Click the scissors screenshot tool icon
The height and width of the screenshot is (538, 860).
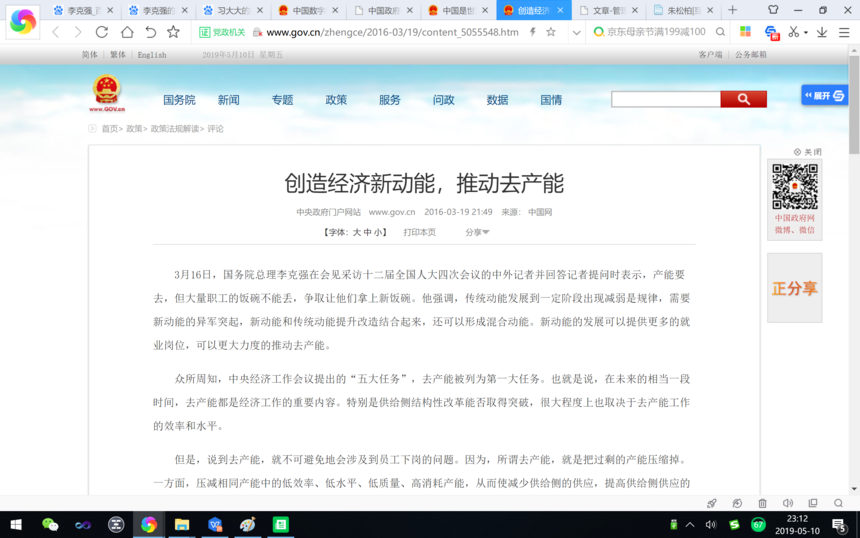pyautogui.click(x=793, y=32)
